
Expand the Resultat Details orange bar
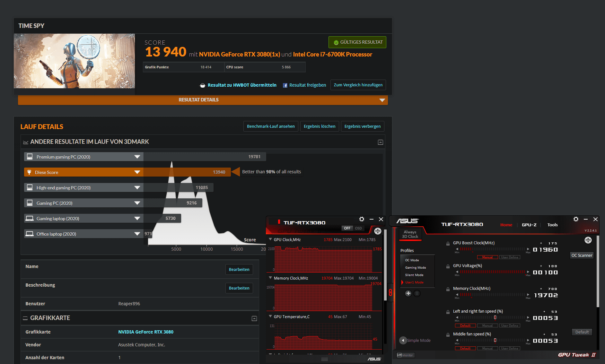(x=203, y=100)
